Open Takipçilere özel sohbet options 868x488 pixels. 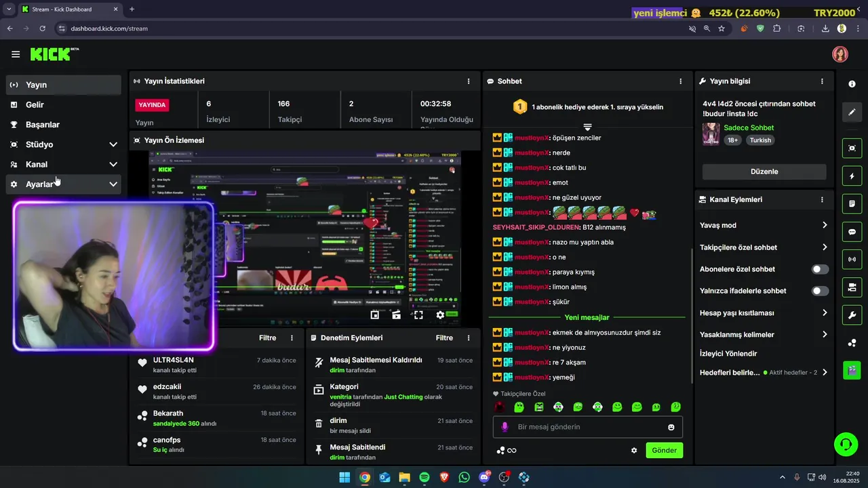pyautogui.click(x=764, y=247)
